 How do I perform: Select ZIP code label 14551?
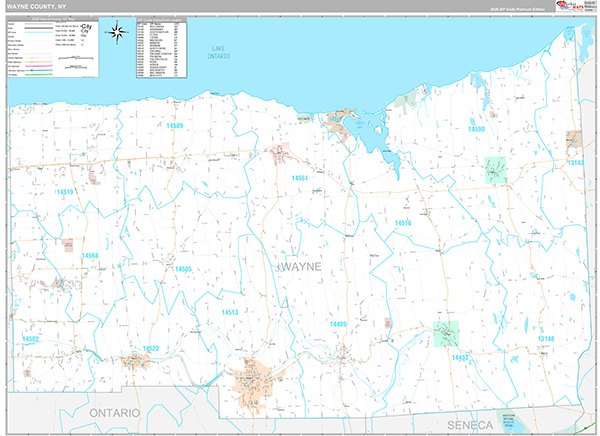300,178
